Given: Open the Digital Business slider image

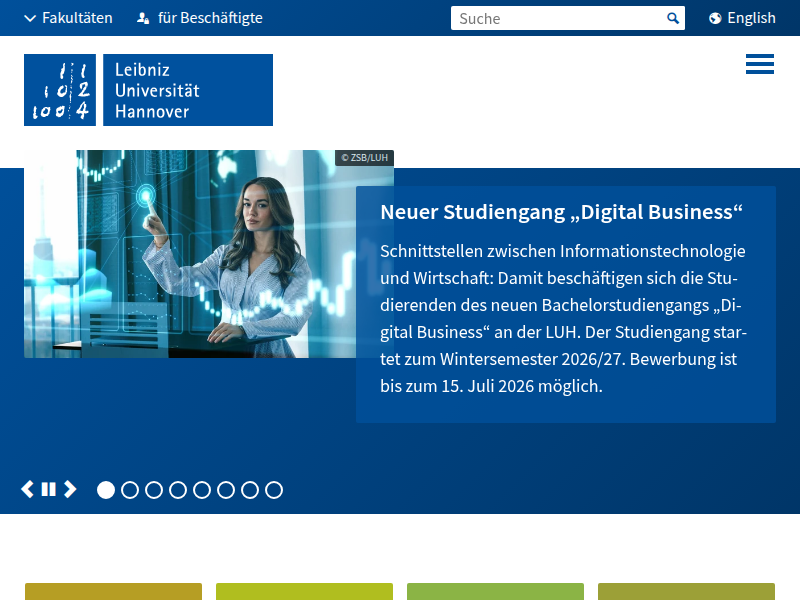Looking at the screenshot, I should [209, 254].
